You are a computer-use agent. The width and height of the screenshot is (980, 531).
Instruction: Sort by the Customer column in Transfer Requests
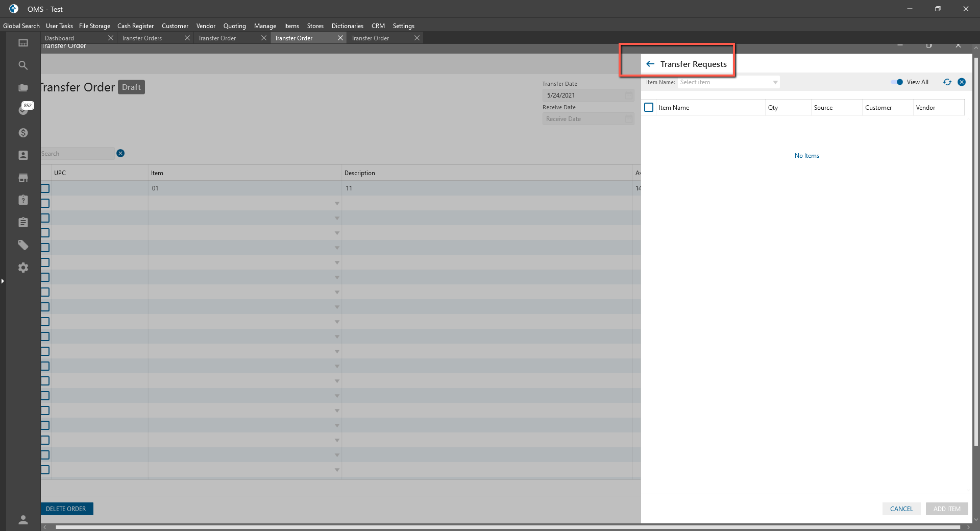888,108
